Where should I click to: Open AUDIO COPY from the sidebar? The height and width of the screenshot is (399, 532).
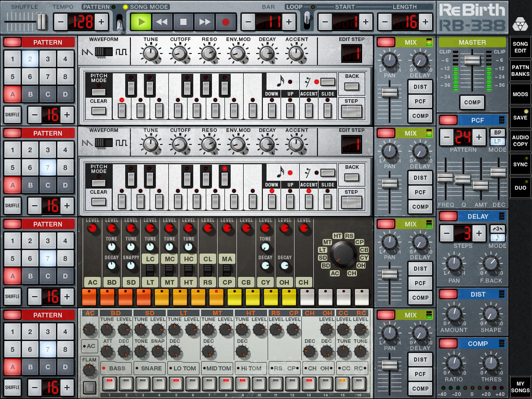(x=520, y=141)
